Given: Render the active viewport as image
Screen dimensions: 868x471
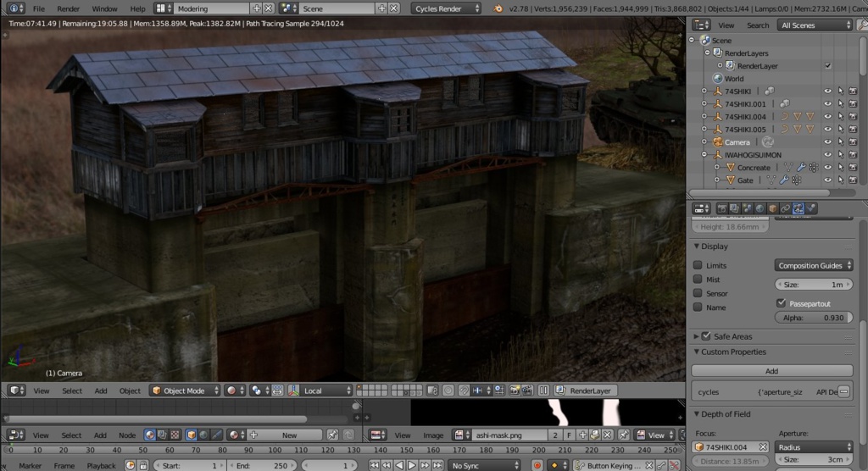Looking at the screenshot, I should click(515, 391).
